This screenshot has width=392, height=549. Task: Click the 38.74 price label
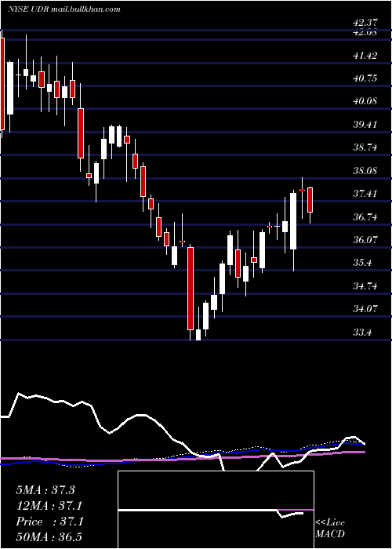[365, 147]
